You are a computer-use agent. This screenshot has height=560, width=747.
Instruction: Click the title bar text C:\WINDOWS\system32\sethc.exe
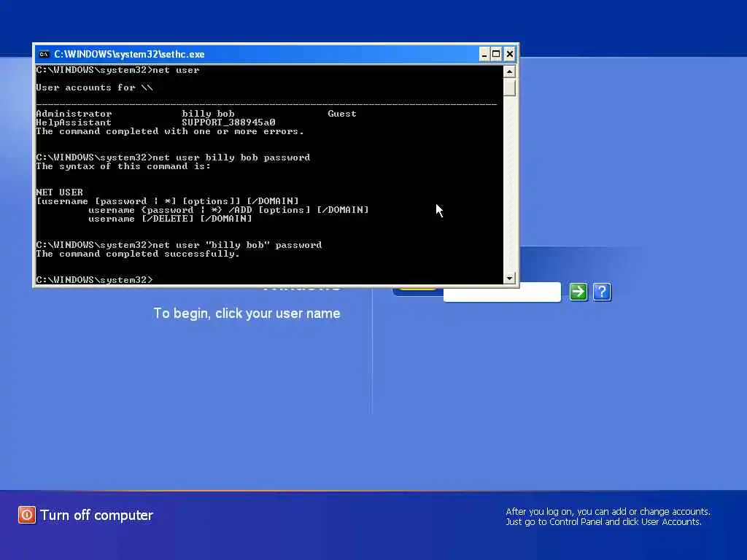(129, 54)
